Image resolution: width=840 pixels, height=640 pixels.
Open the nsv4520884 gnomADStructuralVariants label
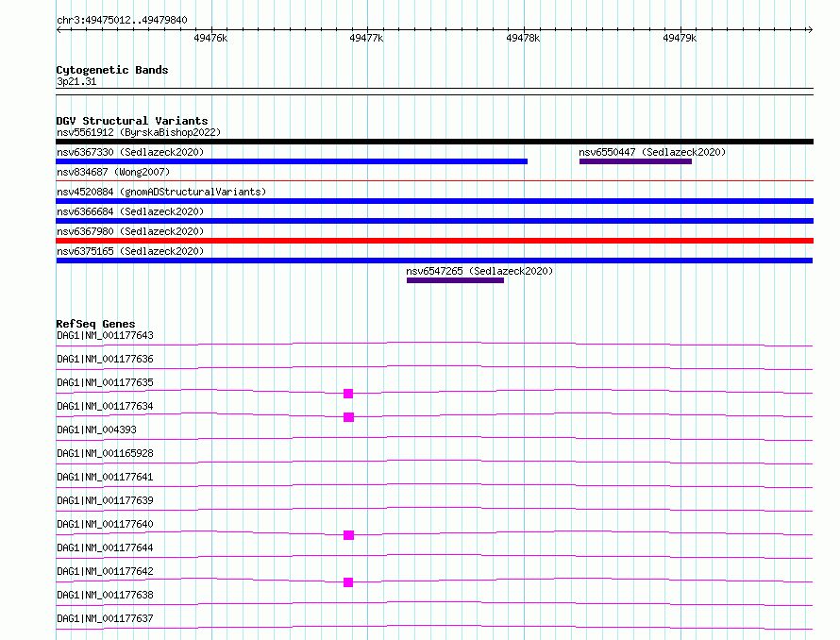(161, 192)
